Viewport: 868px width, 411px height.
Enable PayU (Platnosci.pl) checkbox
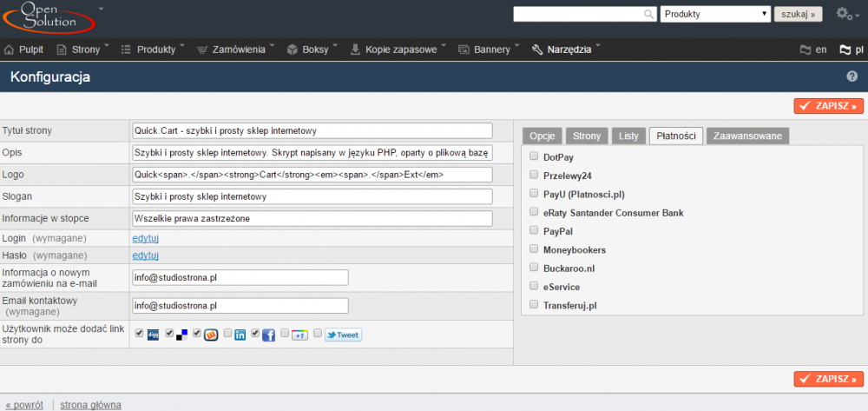coord(534,193)
